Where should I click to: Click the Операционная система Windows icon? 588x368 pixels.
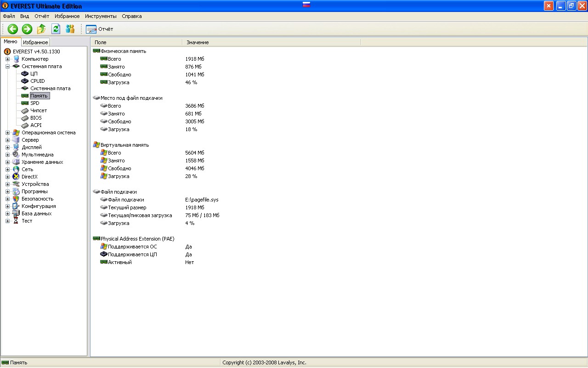click(x=16, y=132)
